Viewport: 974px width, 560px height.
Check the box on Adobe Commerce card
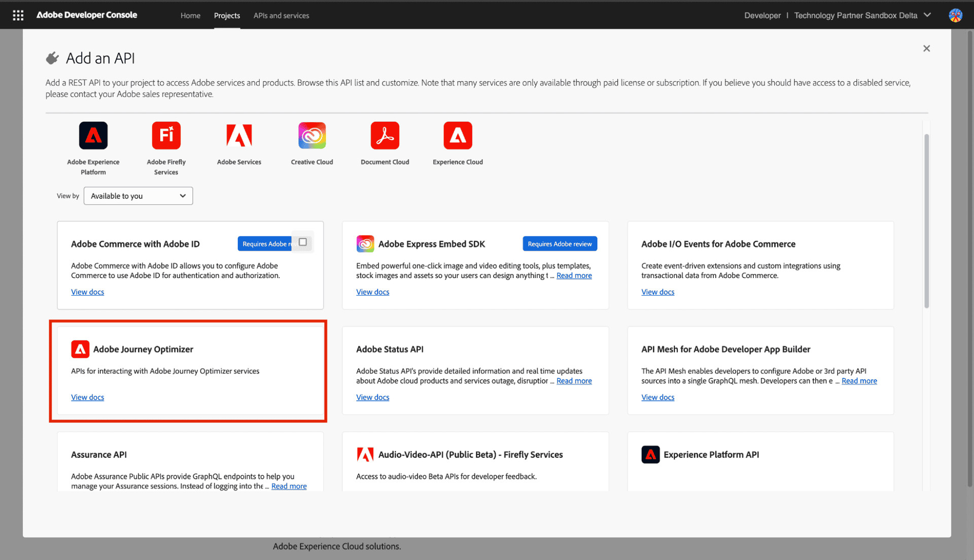pos(302,242)
